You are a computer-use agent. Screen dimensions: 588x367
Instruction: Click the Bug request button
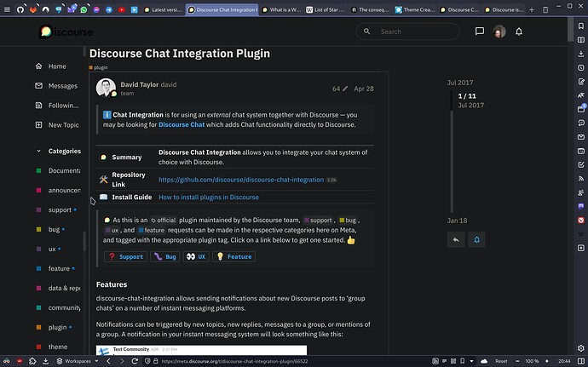click(164, 257)
